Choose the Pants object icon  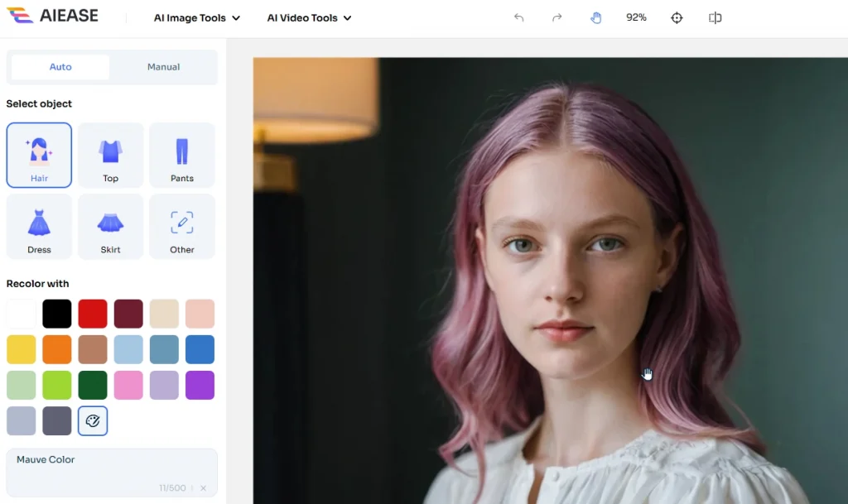coord(182,156)
